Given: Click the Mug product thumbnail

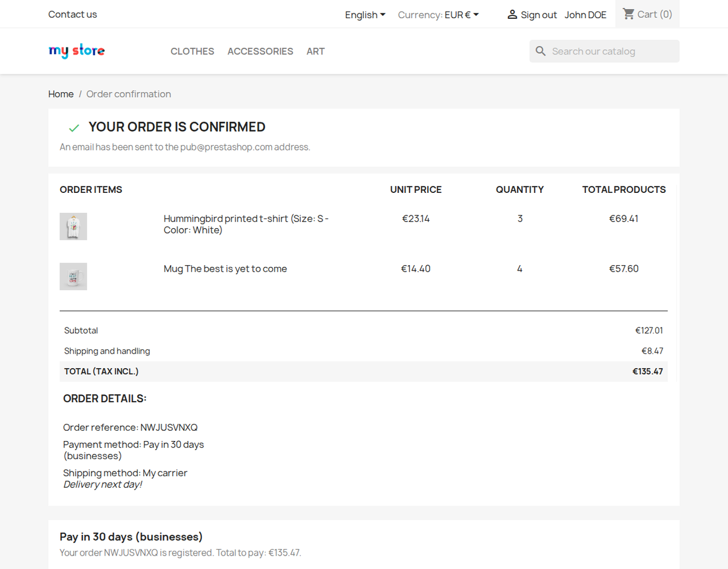Looking at the screenshot, I should point(73,276).
